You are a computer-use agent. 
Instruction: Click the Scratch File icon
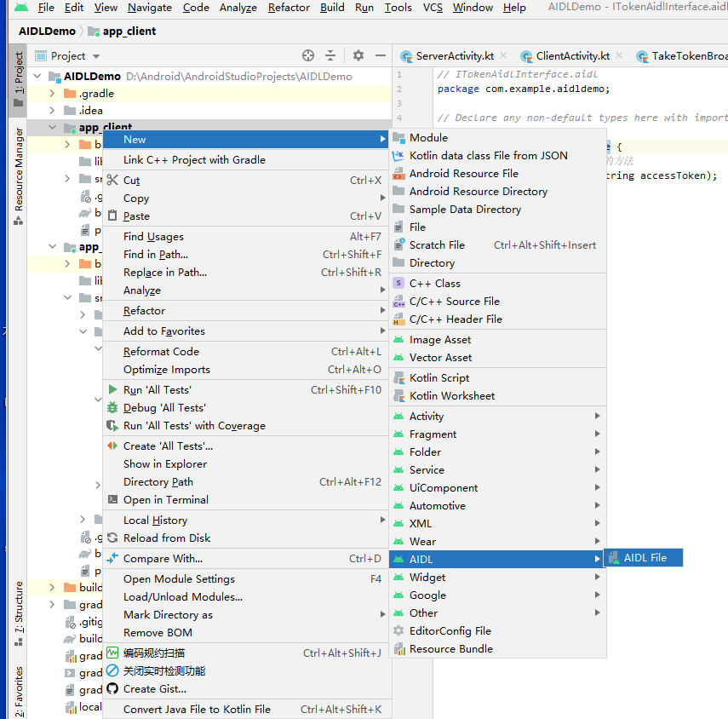click(x=398, y=244)
